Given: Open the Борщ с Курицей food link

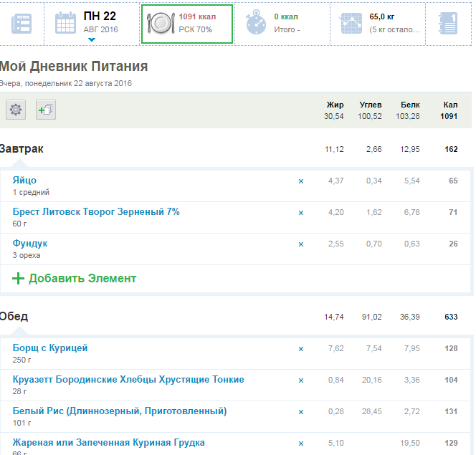Looking at the screenshot, I should 50,348.
